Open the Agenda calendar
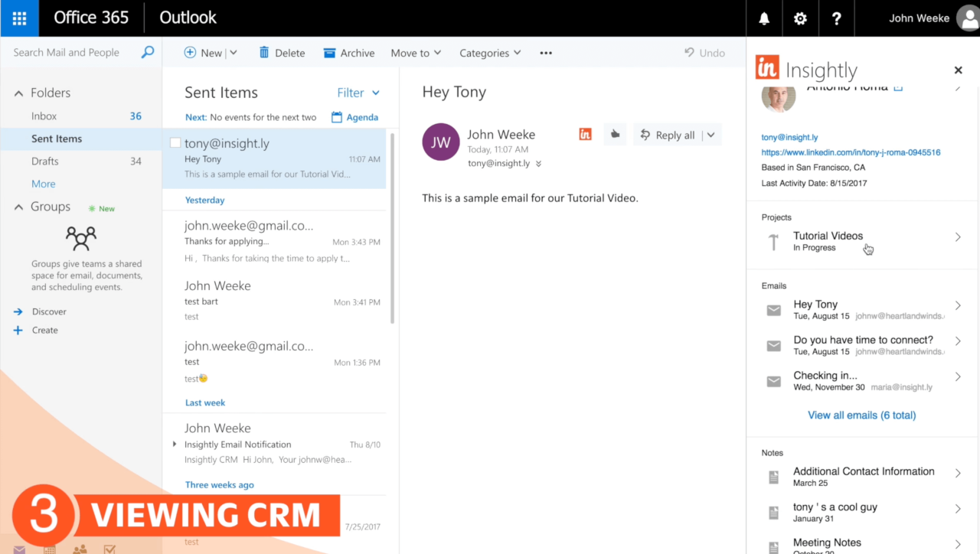The width and height of the screenshot is (980, 554). point(354,117)
